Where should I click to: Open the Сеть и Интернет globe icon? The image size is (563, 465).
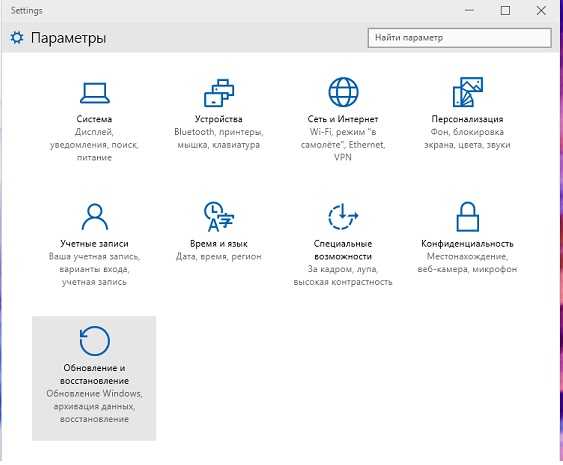pos(343,92)
